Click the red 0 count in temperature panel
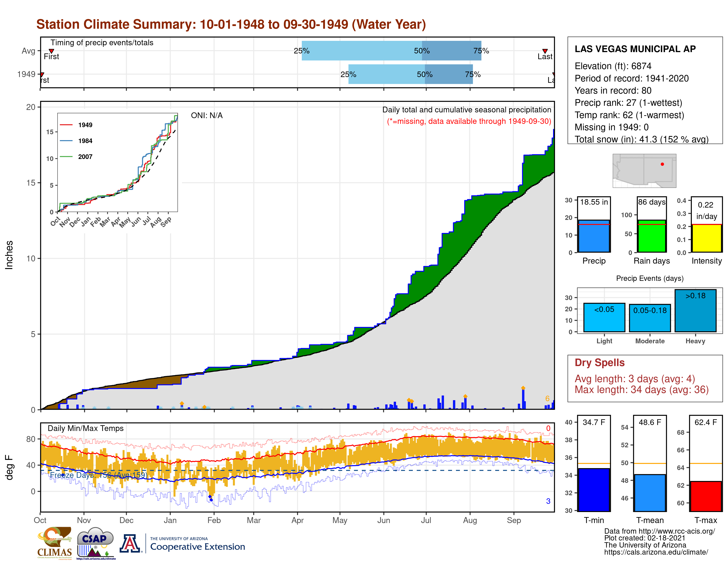Image resolution: width=728 pixels, height=563 pixels. click(548, 428)
